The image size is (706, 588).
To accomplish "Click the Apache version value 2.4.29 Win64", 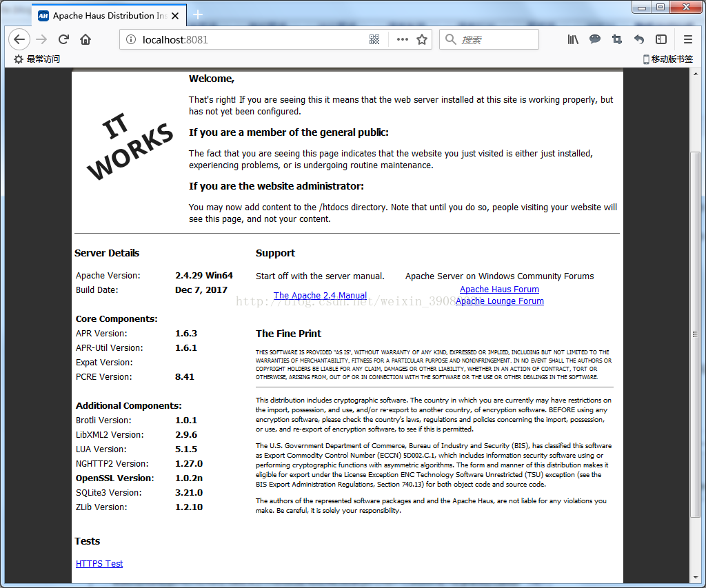I will [204, 275].
